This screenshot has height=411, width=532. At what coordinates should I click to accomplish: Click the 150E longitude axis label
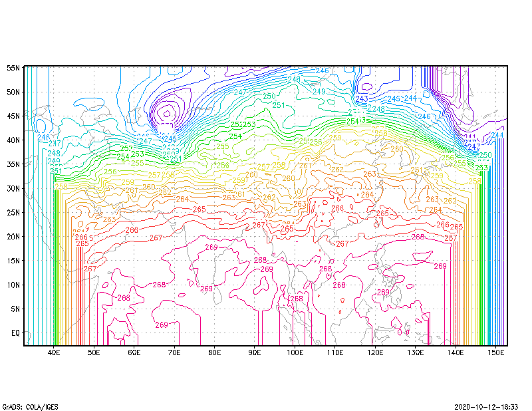495,352
